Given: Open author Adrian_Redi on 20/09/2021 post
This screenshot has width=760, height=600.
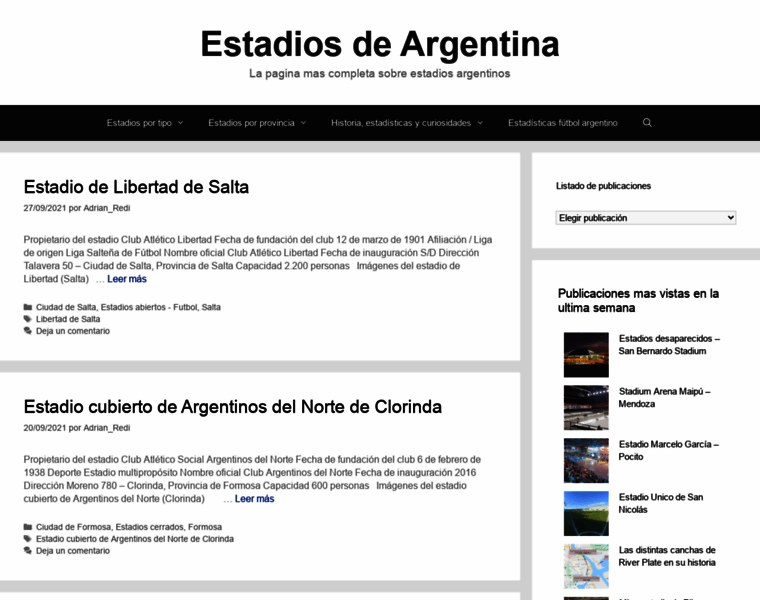Looking at the screenshot, I should 107,428.
